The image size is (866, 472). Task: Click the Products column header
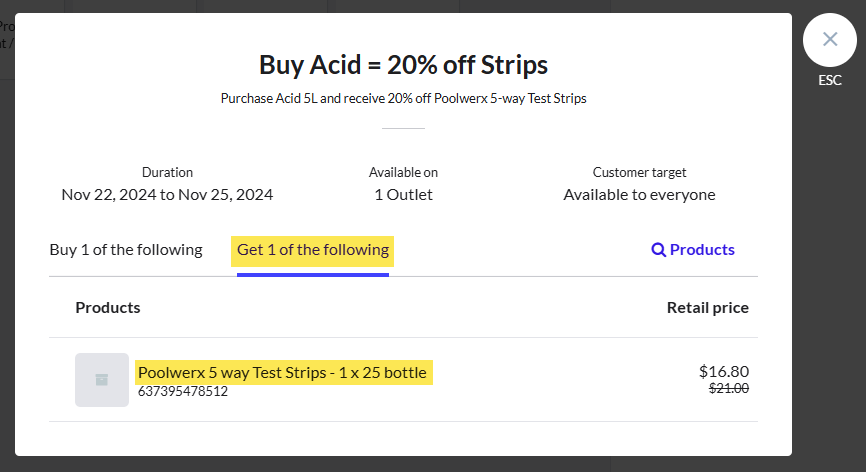click(x=108, y=307)
